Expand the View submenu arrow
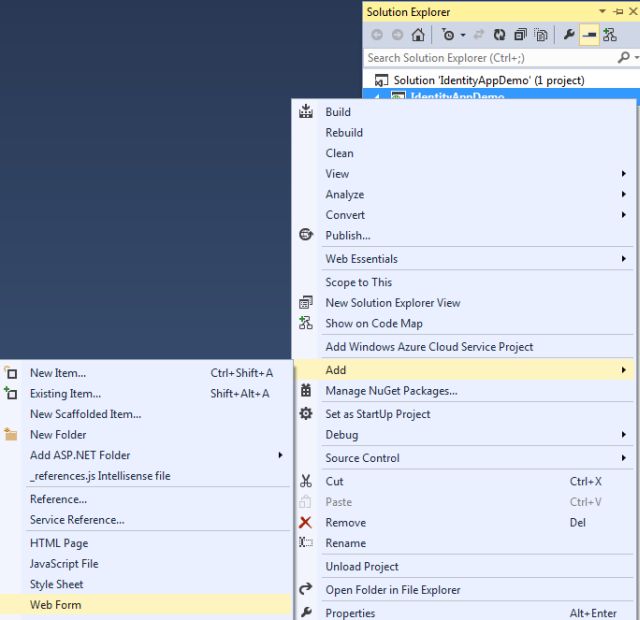 point(623,173)
